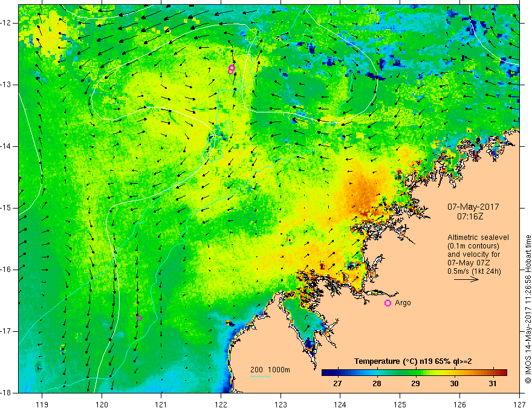Click the "0.5m/s (1kt 24h)" scale text
Viewport: 532px width, 411px height.
click(474, 271)
